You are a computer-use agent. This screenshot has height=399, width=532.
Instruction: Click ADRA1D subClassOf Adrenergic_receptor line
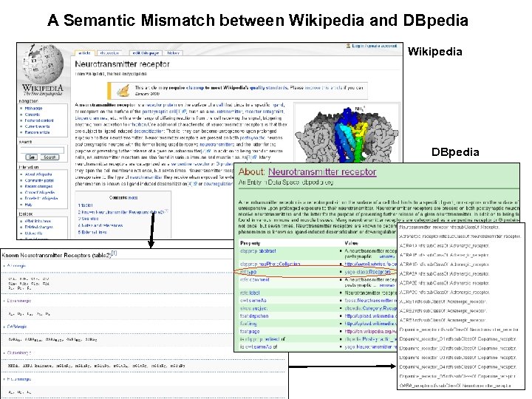tap(444, 265)
